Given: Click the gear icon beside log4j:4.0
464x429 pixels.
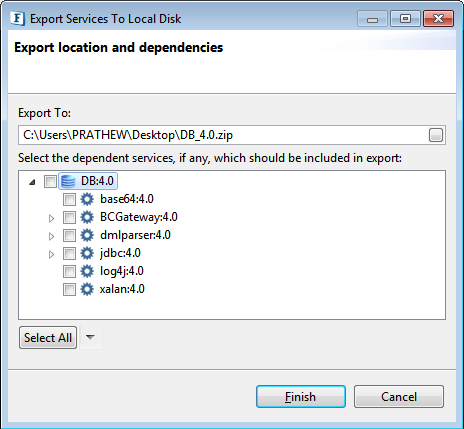Looking at the screenshot, I should [87, 271].
